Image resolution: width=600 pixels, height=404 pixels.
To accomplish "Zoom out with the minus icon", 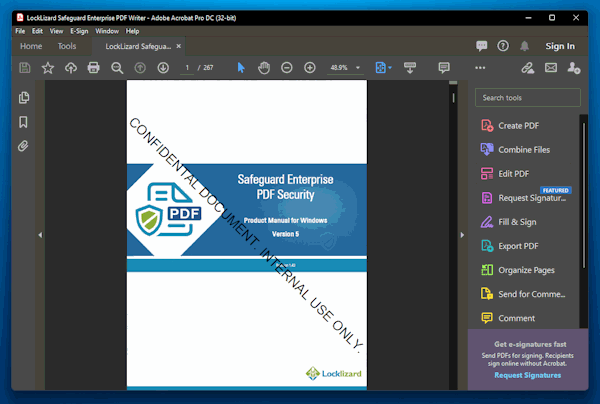I will tap(287, 68).
